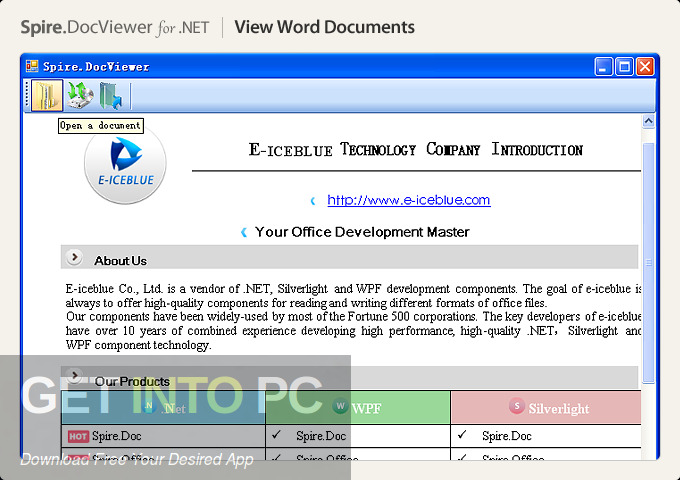This screenshot has width=680, height=480.
Task: Click the blue-arrow exit toolbar icon
Action: 111,96
